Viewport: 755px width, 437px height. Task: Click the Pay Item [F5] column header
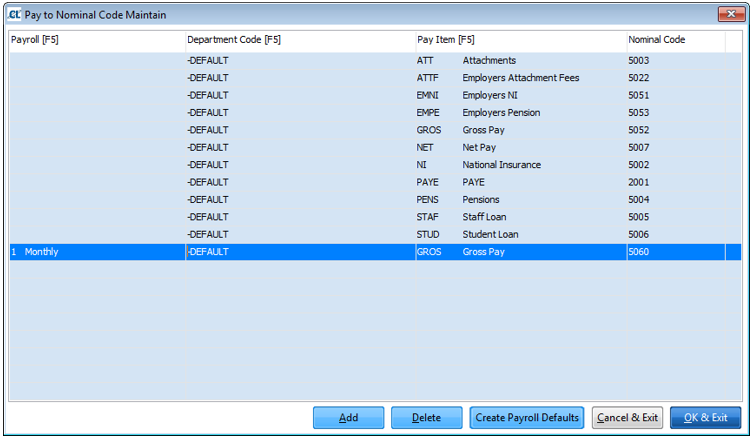click(x=520, y=40)
